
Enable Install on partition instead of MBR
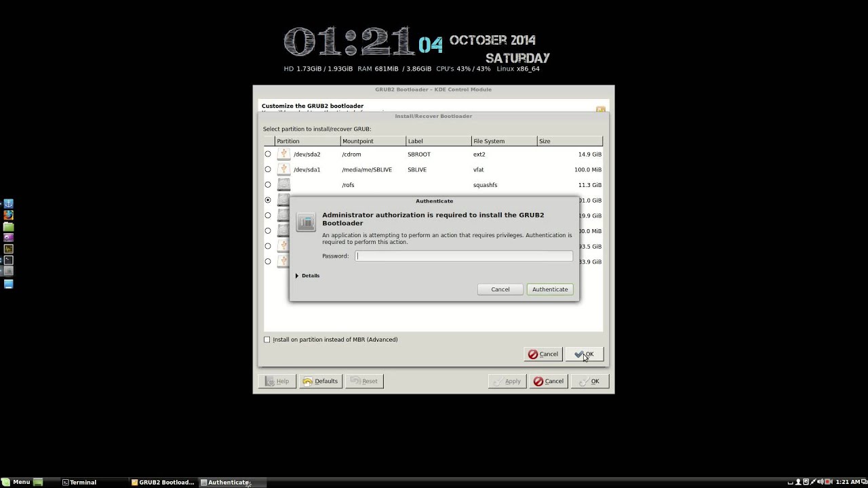pos(267,340)
